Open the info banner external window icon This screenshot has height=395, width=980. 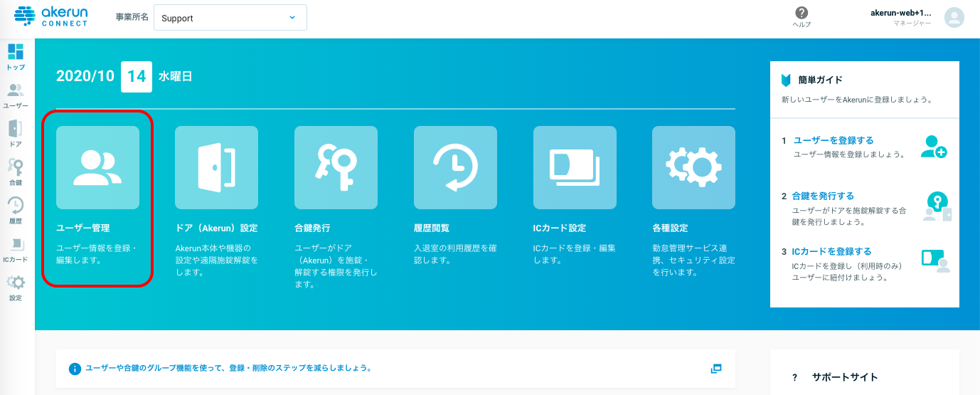(716, 369)
